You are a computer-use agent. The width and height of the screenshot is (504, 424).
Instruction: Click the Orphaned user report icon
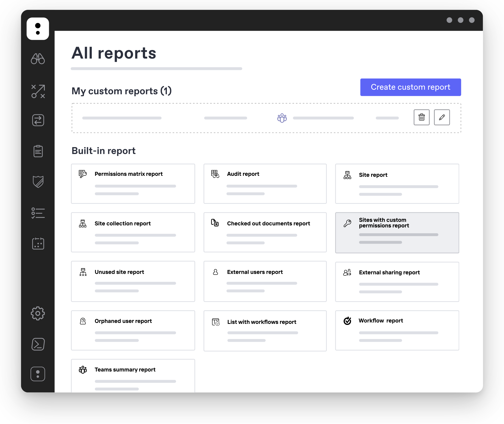[83, 321]
